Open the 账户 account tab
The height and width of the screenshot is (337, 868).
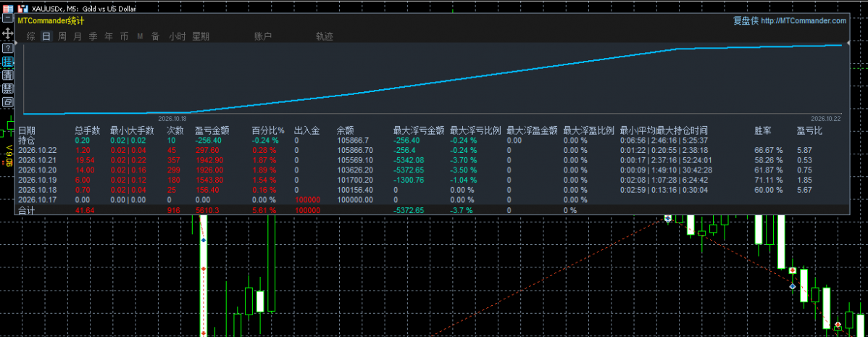tap(263, 36)
